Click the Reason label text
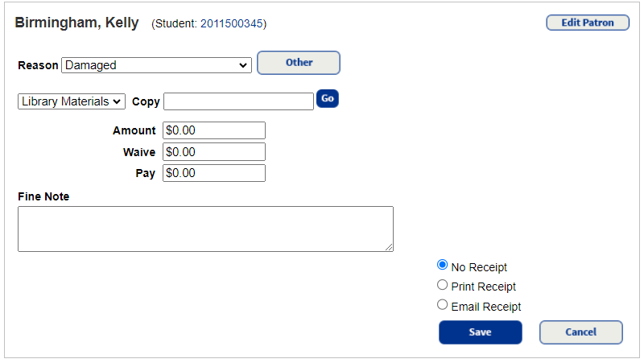Image resolution: width=644 pixels, height=363 pixels. point(38,65)
